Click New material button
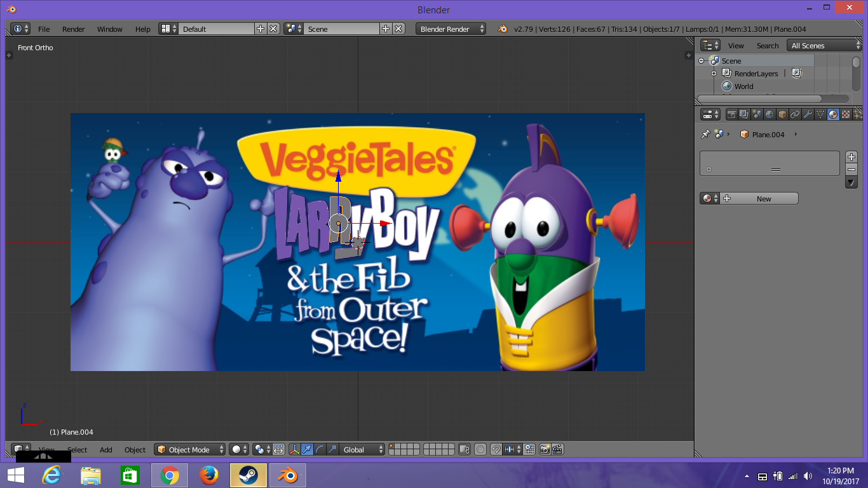The width and height of the screenshot is (868, 488). (x=759, y=198)
